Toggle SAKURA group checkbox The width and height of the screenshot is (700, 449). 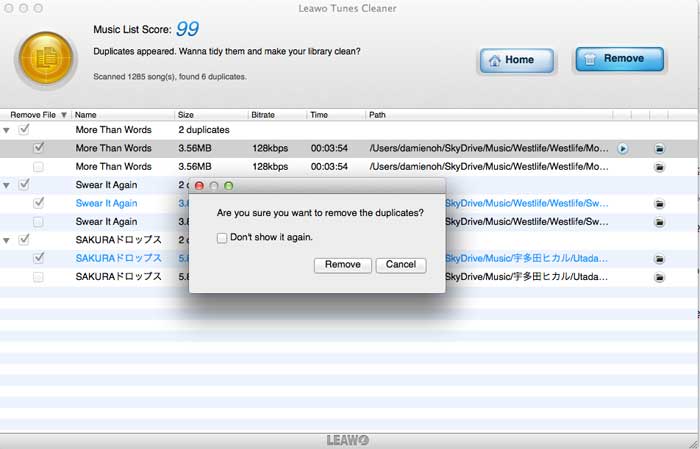24,240
